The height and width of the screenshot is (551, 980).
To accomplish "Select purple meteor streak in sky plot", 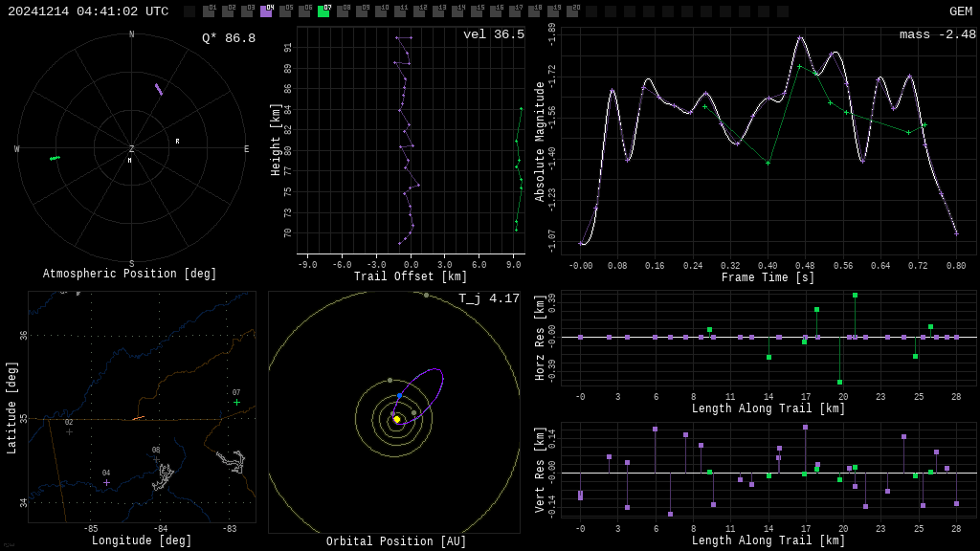I will click(159, 89).
